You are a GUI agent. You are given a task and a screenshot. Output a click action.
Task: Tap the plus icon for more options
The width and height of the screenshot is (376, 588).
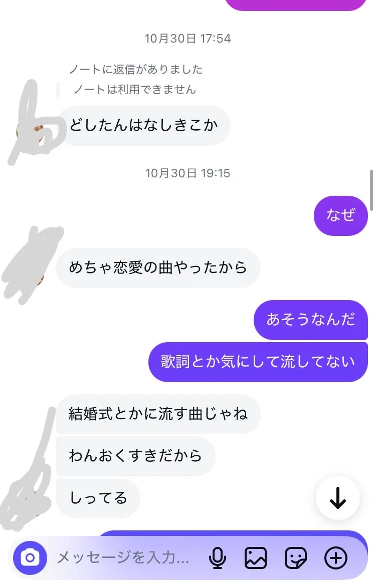tap(336, 558)
